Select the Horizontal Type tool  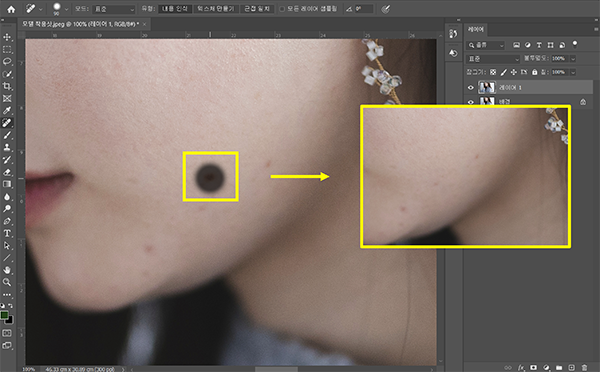[7, 233]
